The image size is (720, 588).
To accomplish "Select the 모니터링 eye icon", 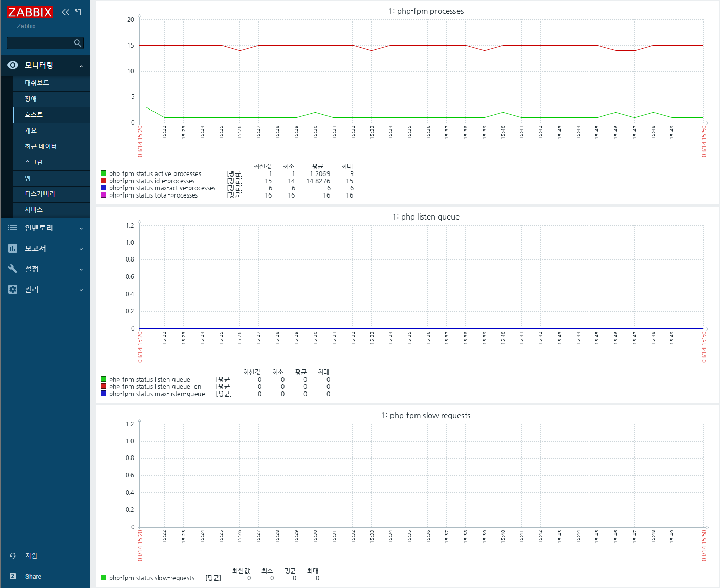I will coord(12,65).
